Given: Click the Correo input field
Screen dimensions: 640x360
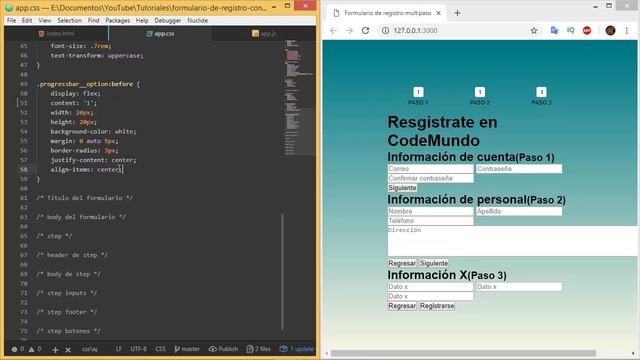Looking at the screenshot, I should pos(431,169).
